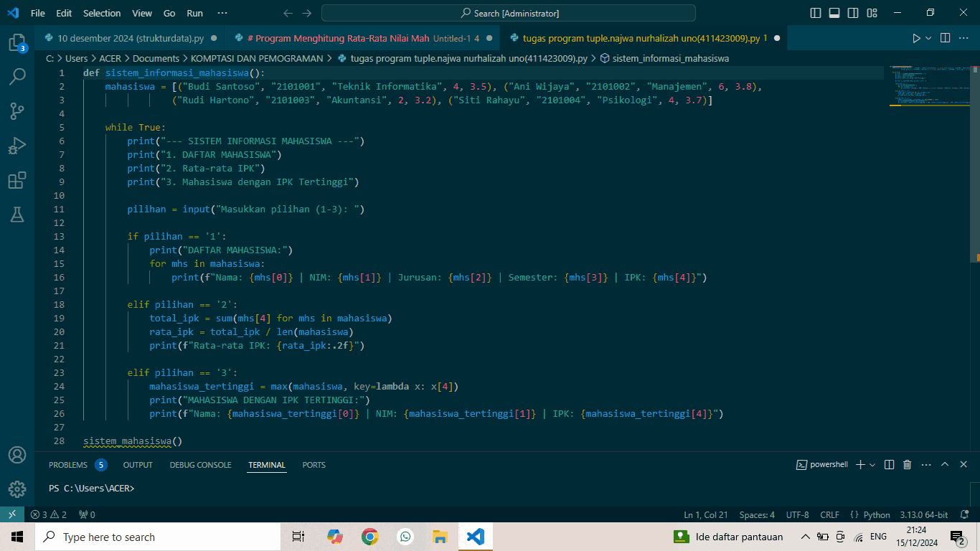Open notifications bell in status bar
This screenshot has height=551, width=980.
pyautogui.click(x=965, y=514)
